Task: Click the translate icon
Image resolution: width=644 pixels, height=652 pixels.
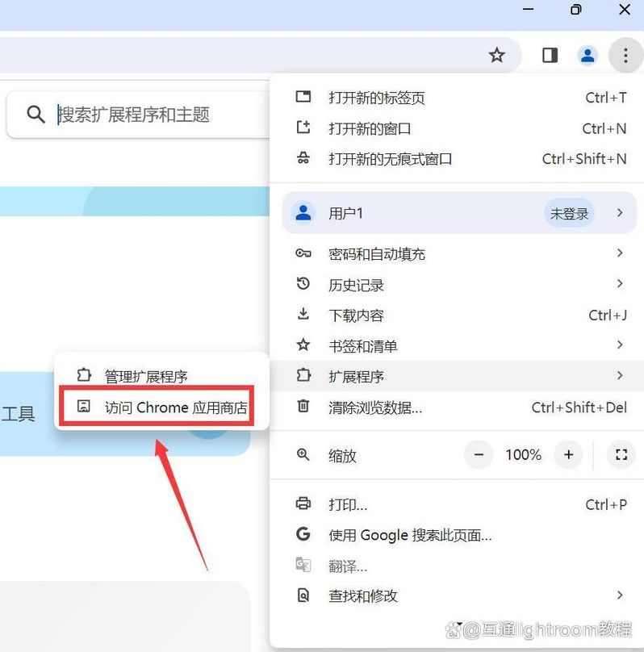Action: (x=303, y=564)
